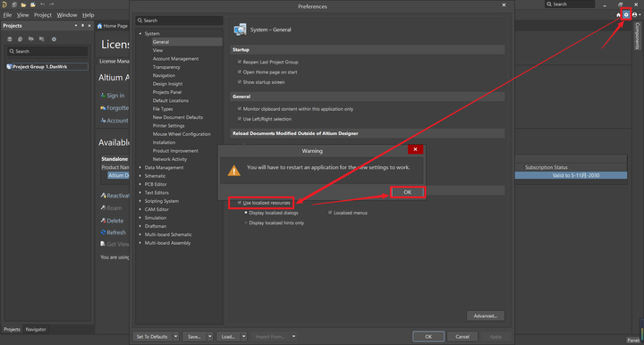
Task: Select the Valid to 5-11月-2030 row
Action: pyautogui.click(x=571, y=175)
